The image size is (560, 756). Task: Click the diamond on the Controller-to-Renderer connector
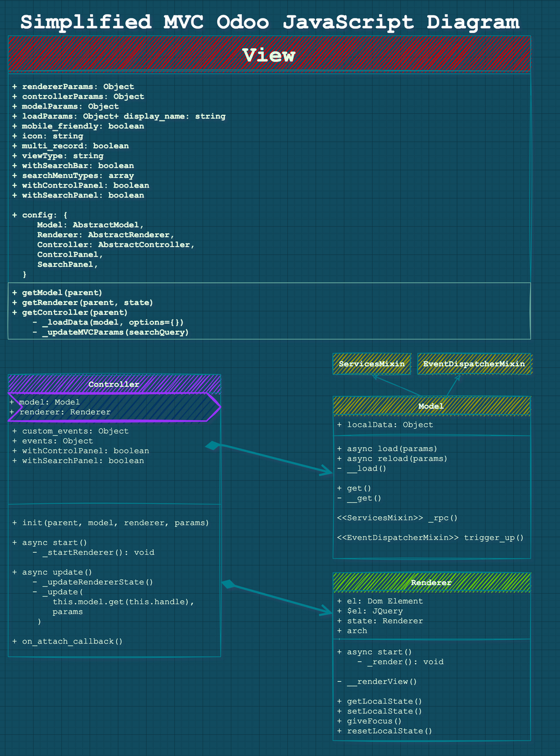coord(229,585)
